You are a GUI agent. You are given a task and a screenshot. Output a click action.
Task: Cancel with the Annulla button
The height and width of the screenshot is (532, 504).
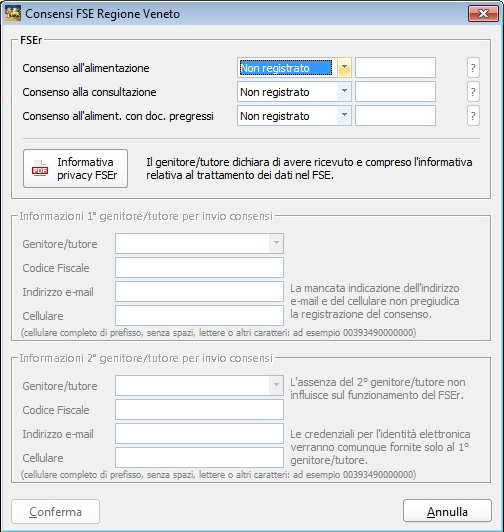[447, 511]
